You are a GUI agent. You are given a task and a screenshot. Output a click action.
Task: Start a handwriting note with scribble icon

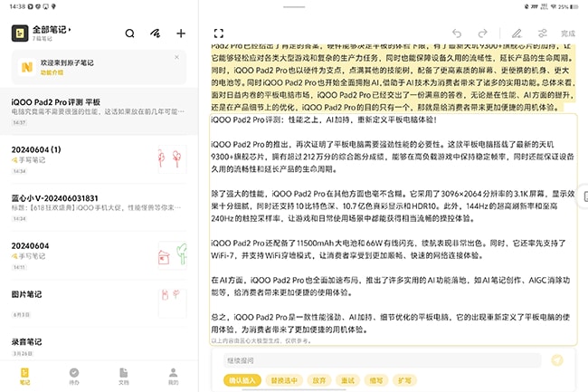click(x=156, y=33)
